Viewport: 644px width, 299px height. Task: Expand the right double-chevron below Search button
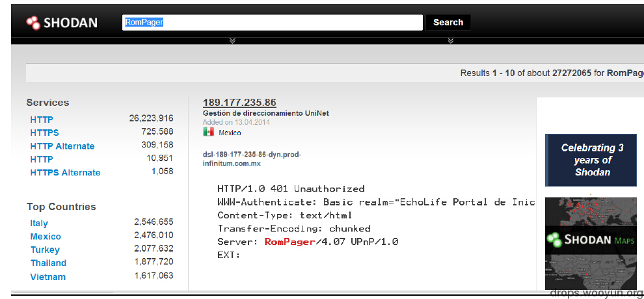pyautogui.click(x=451, y=40)
